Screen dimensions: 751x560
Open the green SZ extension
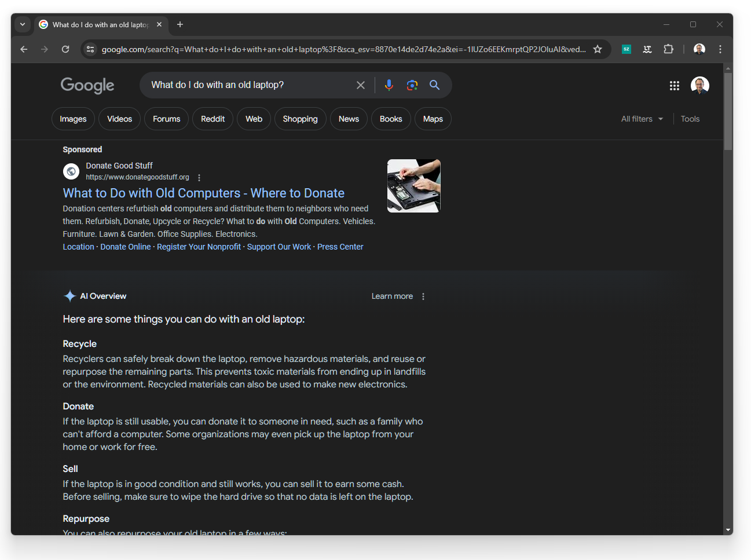click(627, 49)
